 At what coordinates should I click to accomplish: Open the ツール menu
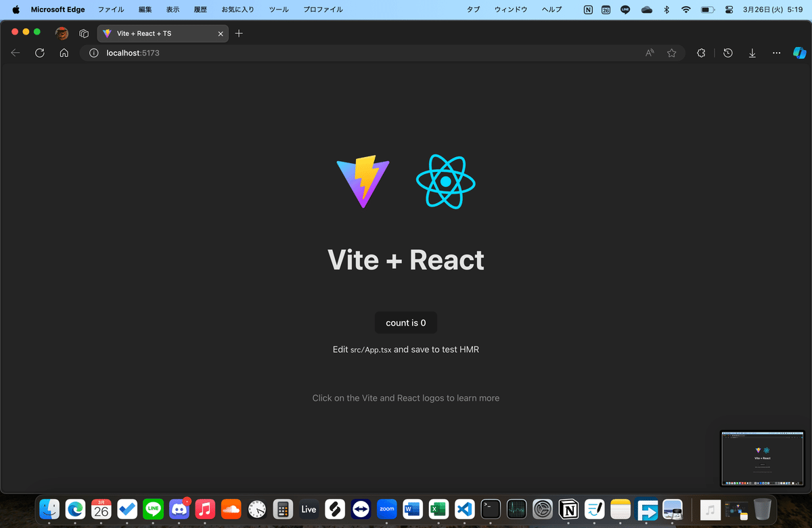tap(279, 9)
